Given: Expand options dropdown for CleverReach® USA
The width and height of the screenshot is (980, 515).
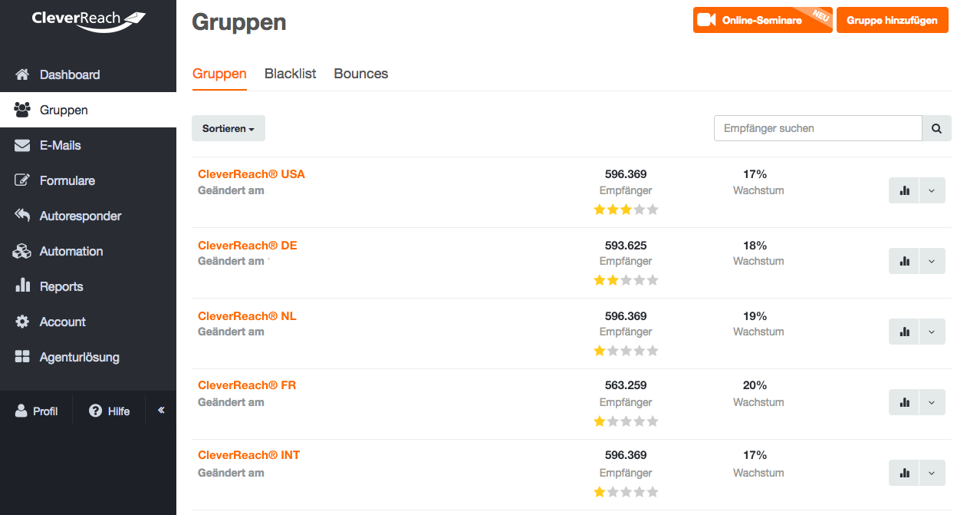Looking at the screenshot, I should 932,190.
